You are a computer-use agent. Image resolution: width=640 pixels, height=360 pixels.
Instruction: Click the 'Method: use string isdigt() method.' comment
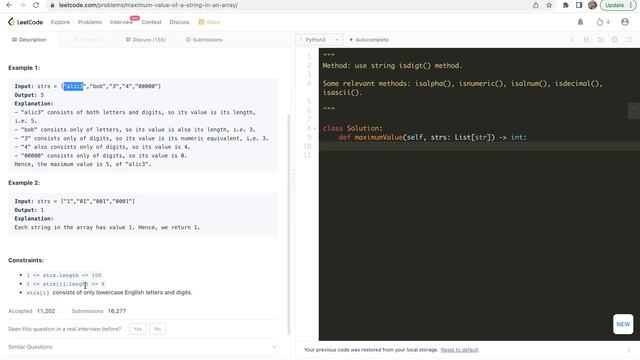click(392, 66)
